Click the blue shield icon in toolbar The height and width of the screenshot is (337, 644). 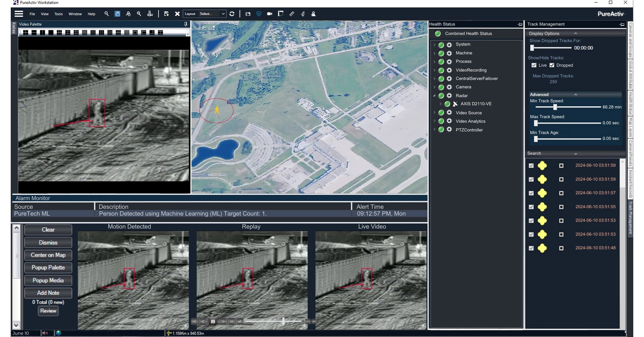click(x=259, y=14)
